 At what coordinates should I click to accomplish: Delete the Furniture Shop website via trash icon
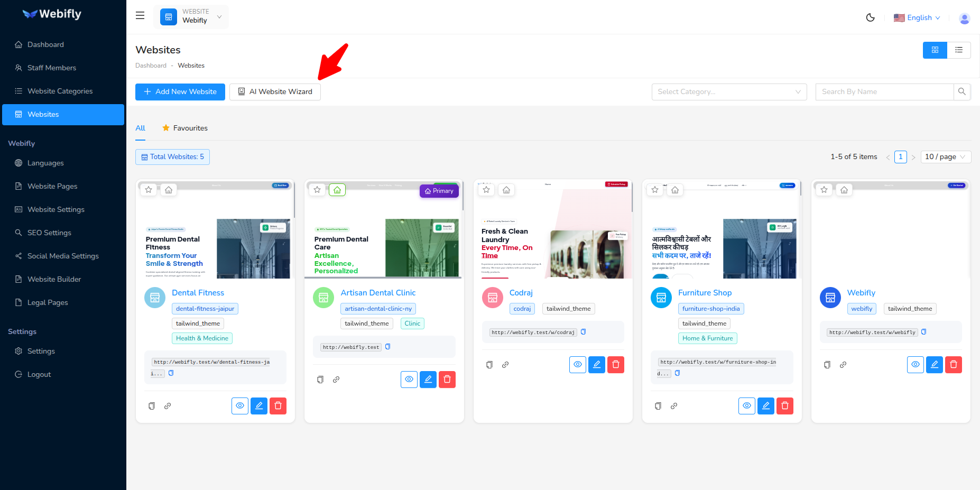pos(784,405)
